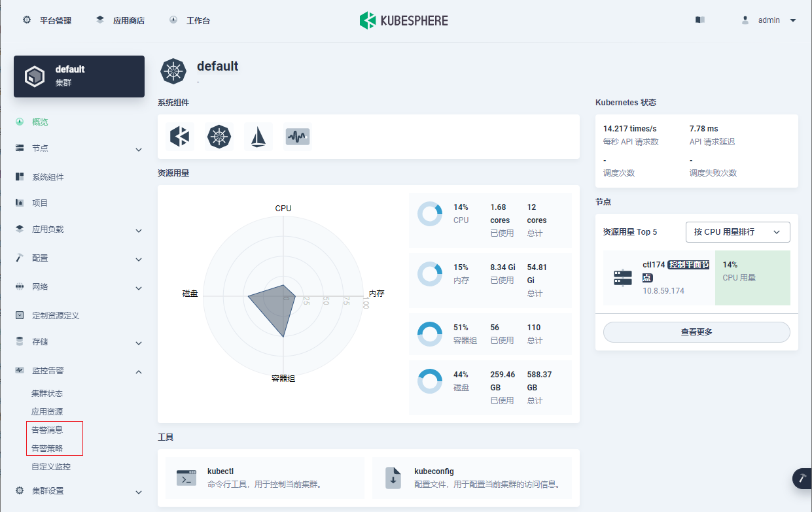
Task: Click the kubectl terminal icon
Action: (186, 478)
